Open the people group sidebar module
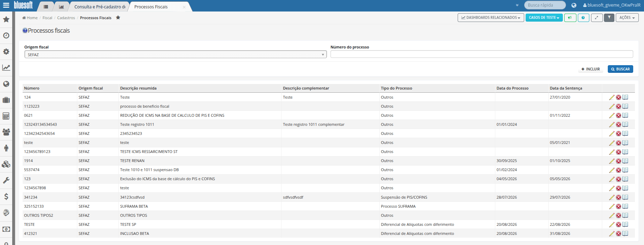Image resolution: width=644 pixels, height=245 pixels. (x=6, y=132)
